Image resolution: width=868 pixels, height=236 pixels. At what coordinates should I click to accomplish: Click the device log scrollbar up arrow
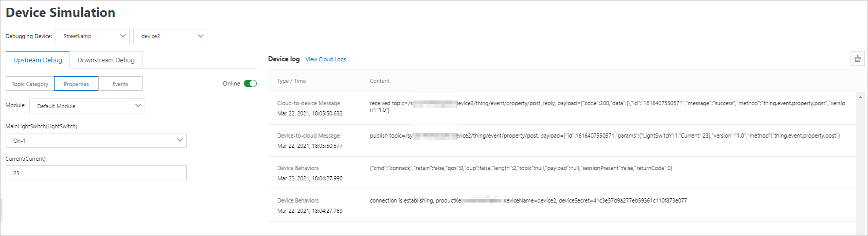pyautogui.click(x=861, y=96)
